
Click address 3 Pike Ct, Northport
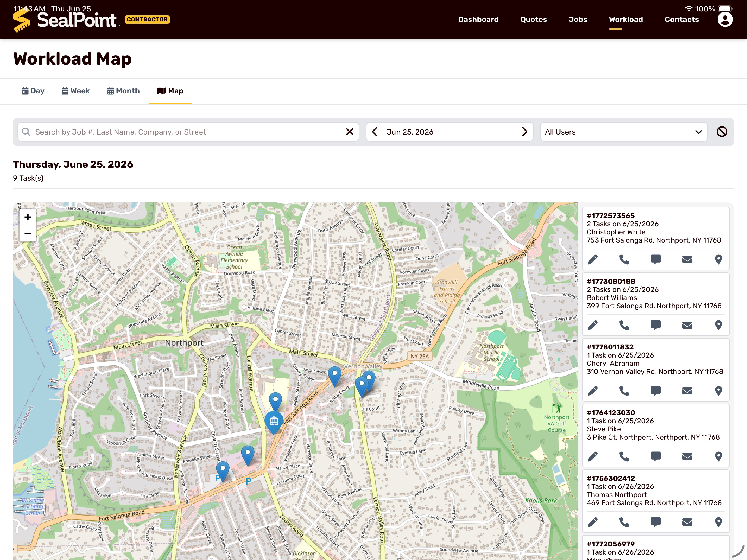tap(653, 437)
